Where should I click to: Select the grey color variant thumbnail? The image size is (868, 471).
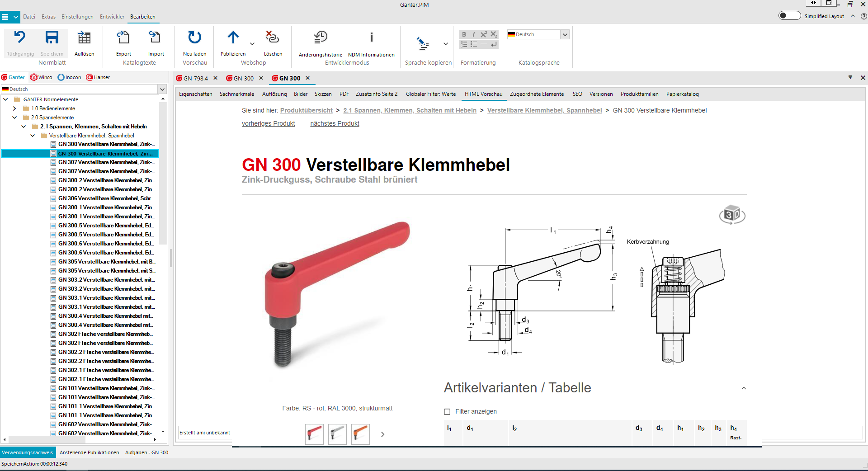click(337, 434)
